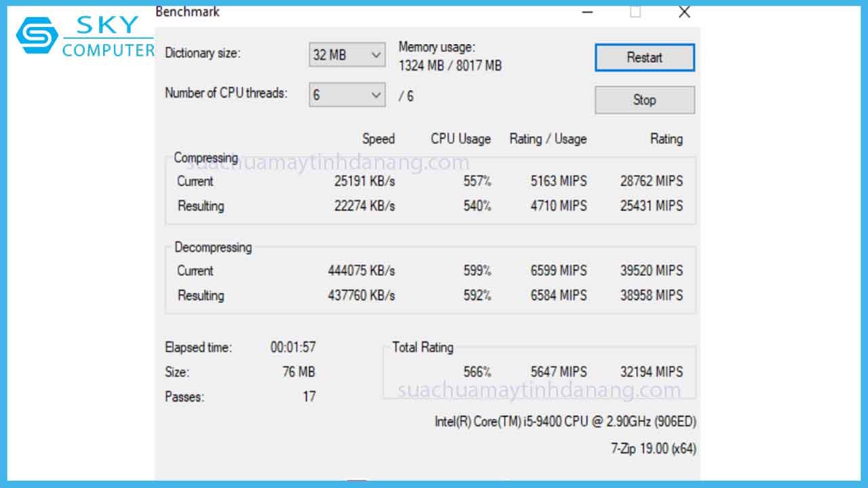Click the compressing current 5163 MIPS value
This screenshot has width=868, height=488.
point(559,181)
